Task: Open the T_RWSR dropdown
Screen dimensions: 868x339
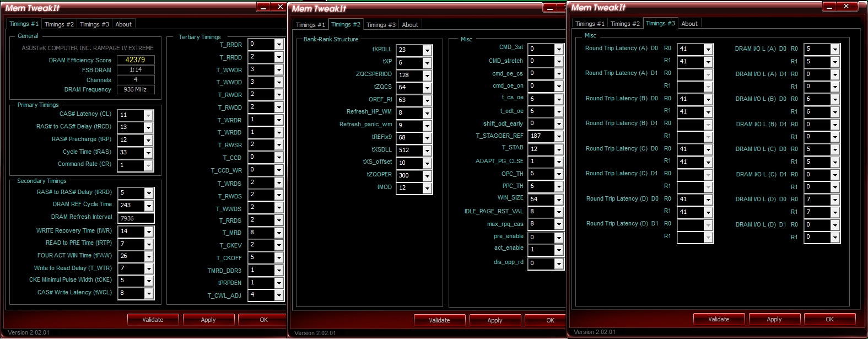Action: pyautogui.click(x=279, y=145)
